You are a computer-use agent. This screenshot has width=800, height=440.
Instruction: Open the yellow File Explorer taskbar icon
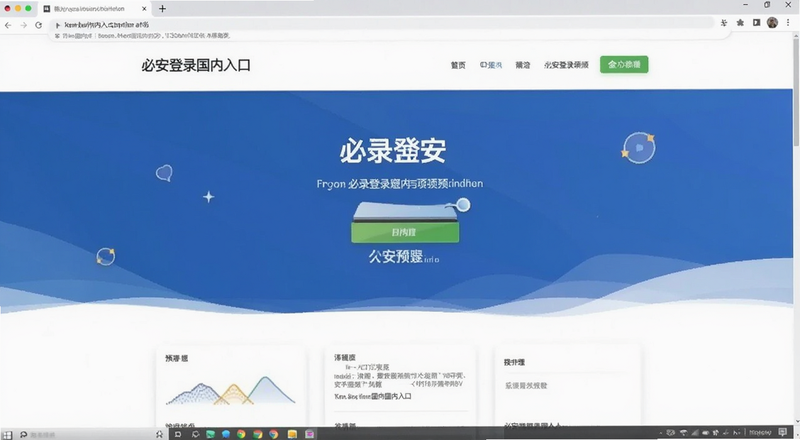pos(292,434)
